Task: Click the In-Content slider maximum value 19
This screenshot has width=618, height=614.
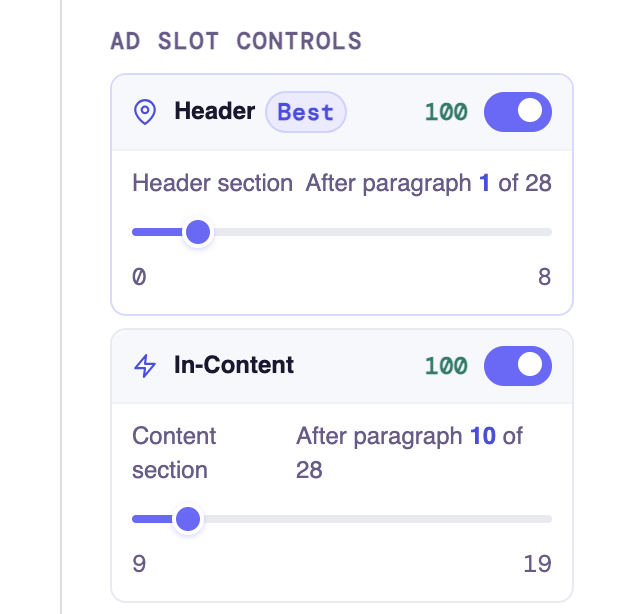Action: [x=537, y=563]
